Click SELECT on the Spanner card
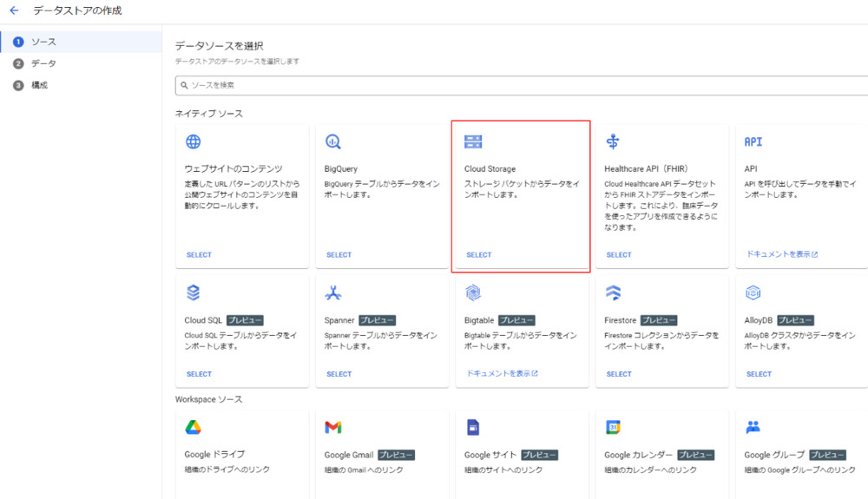The image size is (868, 499). [x=339, y=375]
